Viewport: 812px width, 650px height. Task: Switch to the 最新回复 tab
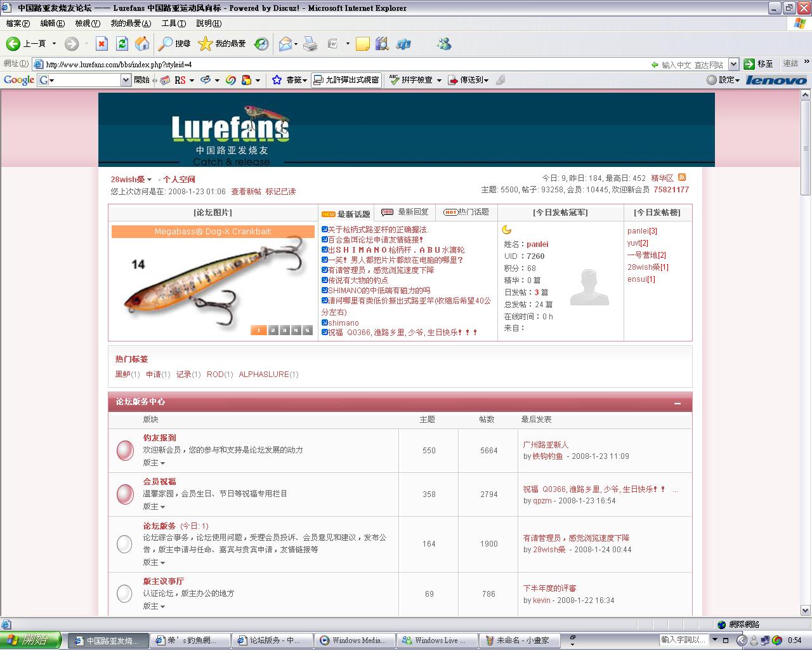coord(405,212)
